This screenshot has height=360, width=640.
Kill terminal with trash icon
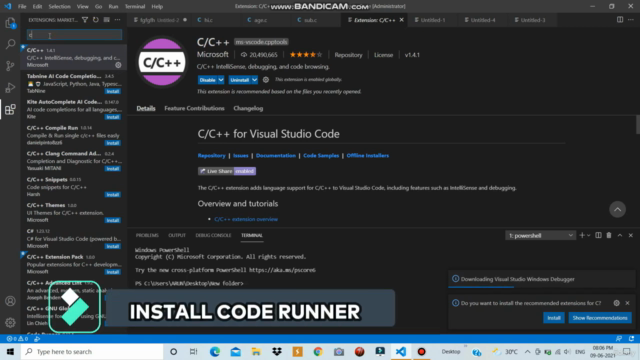pyautogui.click(x=609, y=236)
